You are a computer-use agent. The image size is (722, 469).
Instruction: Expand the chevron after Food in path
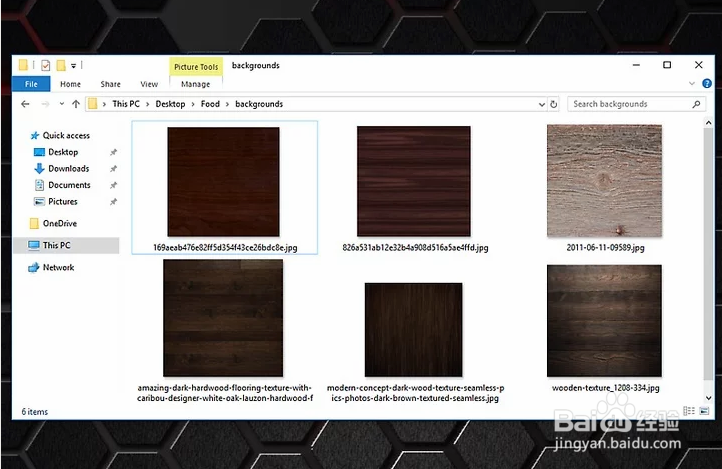227,104
